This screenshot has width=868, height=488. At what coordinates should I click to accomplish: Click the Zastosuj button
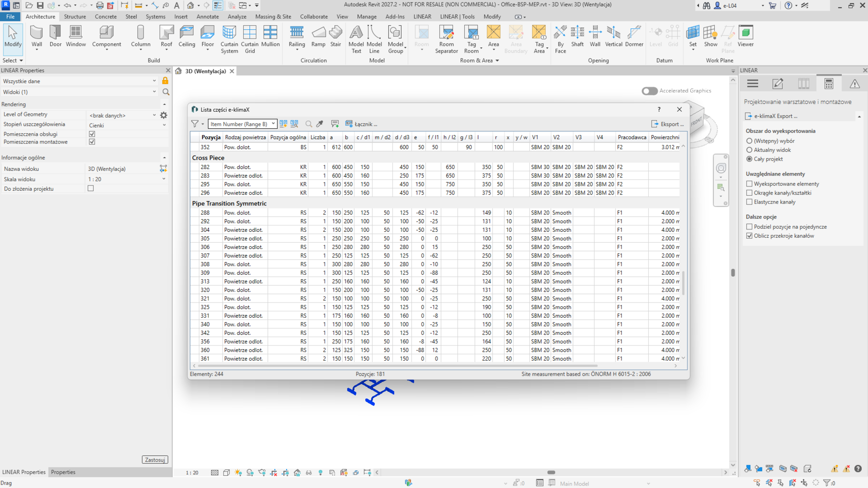(x=155, y=460)
